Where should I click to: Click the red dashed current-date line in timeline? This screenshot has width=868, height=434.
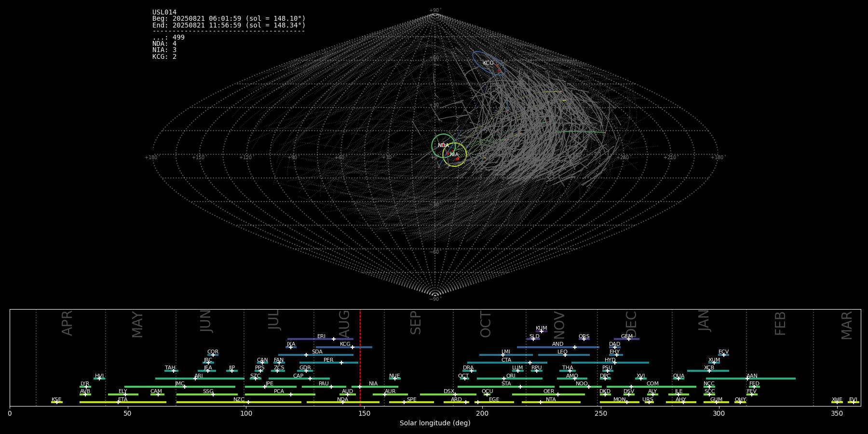(360, 357)
